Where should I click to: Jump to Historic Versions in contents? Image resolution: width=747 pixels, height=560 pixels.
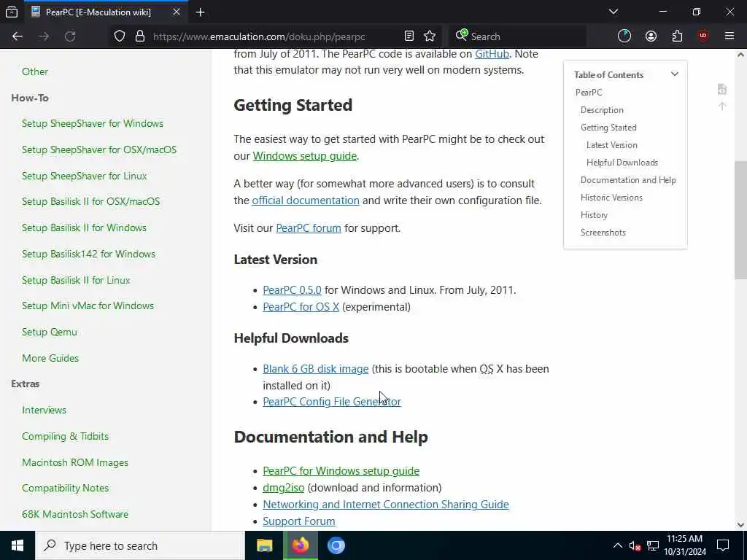click(611, 198)
